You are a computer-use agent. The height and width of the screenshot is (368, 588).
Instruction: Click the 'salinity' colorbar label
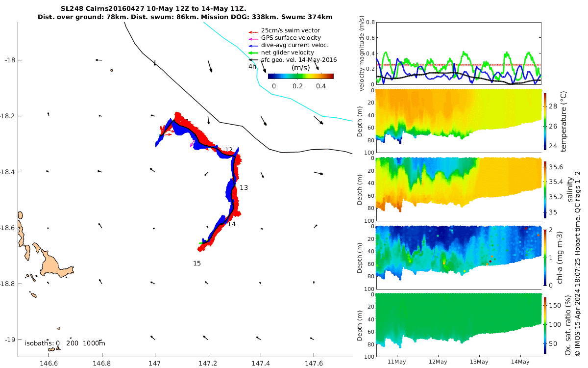click(570, 189)
